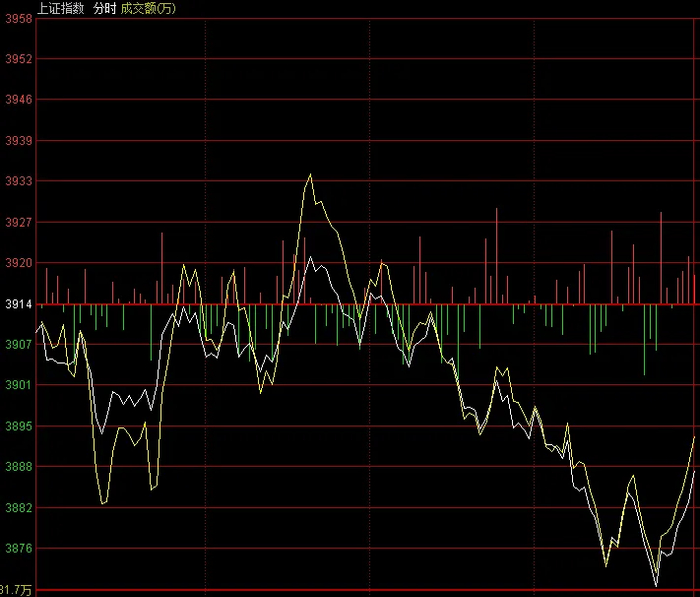Select the 3933 price level label
The width and height of the screenshot is (700, 597).
(19, 181)
